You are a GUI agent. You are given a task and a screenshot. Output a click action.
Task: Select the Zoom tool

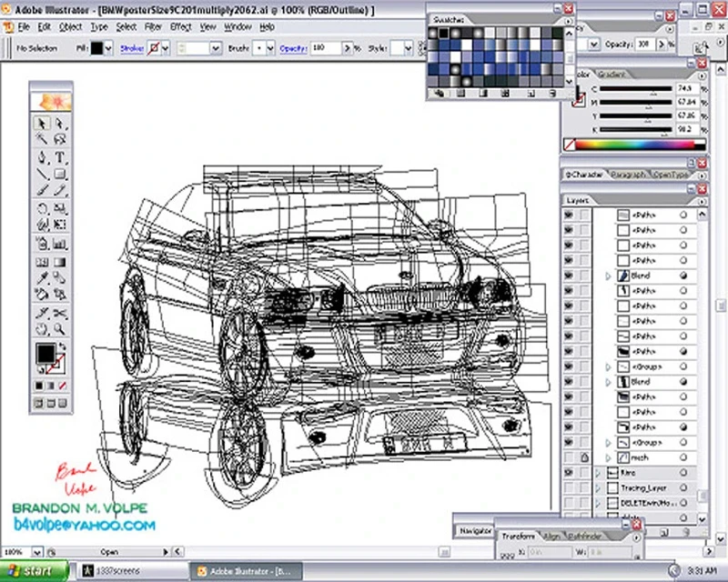click(x=57, y=326)
